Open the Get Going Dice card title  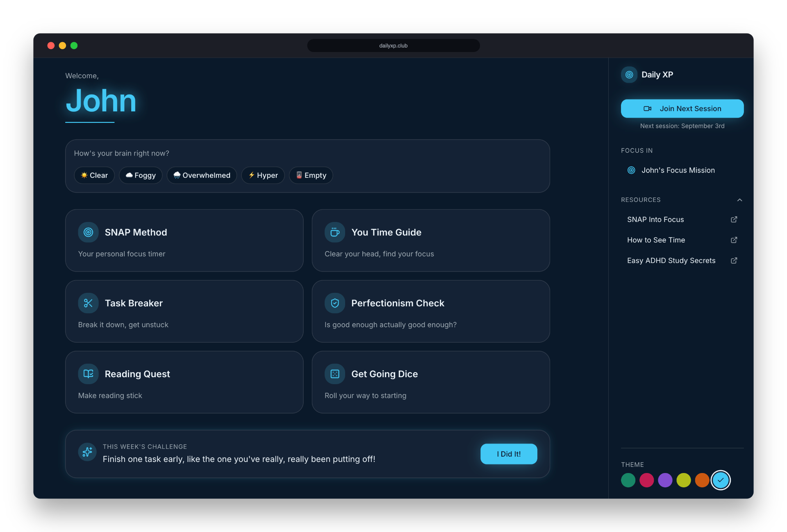click(x=384, y=374)
